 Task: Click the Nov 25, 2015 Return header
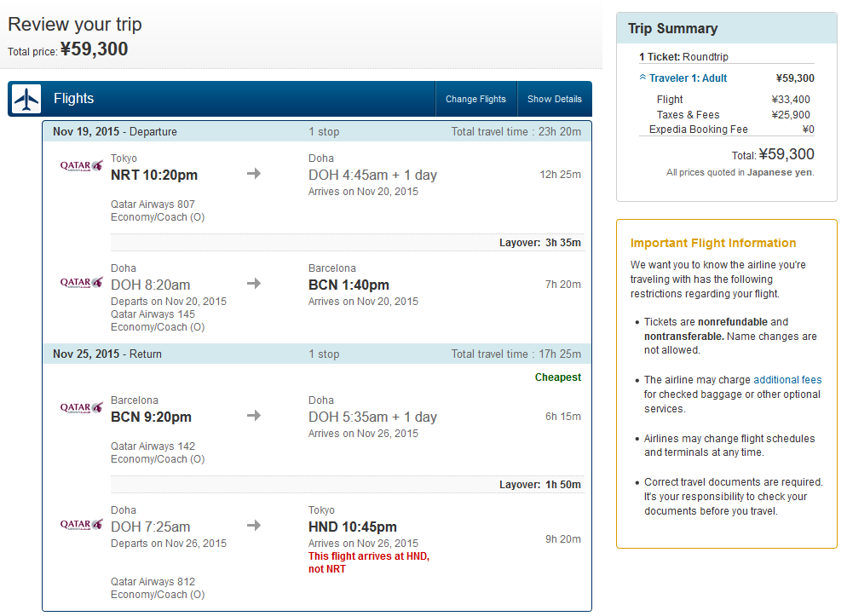coord(107,354)
